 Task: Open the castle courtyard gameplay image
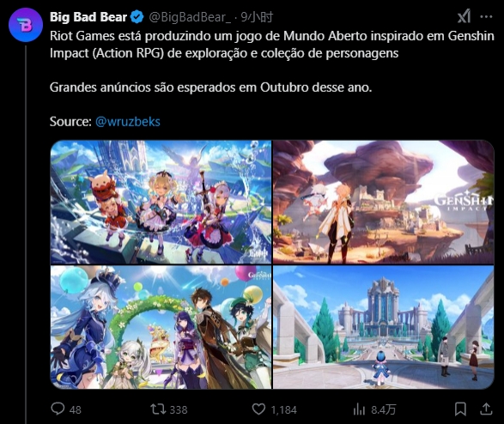[x=384, y=327]
